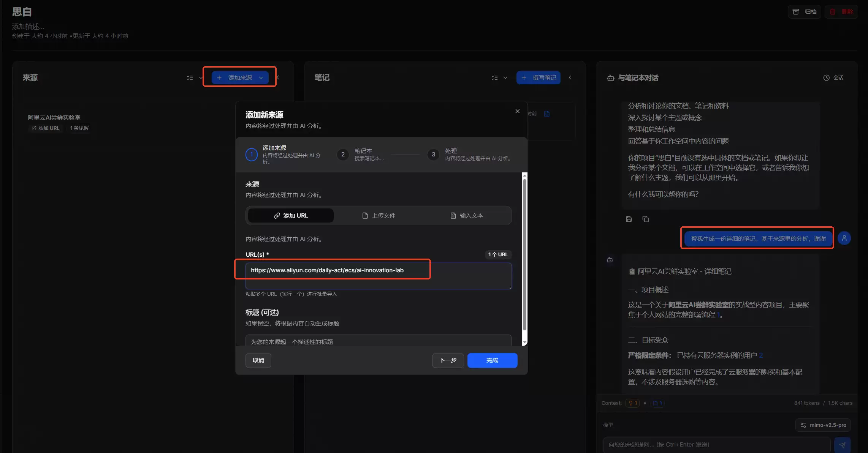Open the 阿里云AI尝鲜实验室 source item
Viewport: 868px width, 453px height.
(54, 117)
